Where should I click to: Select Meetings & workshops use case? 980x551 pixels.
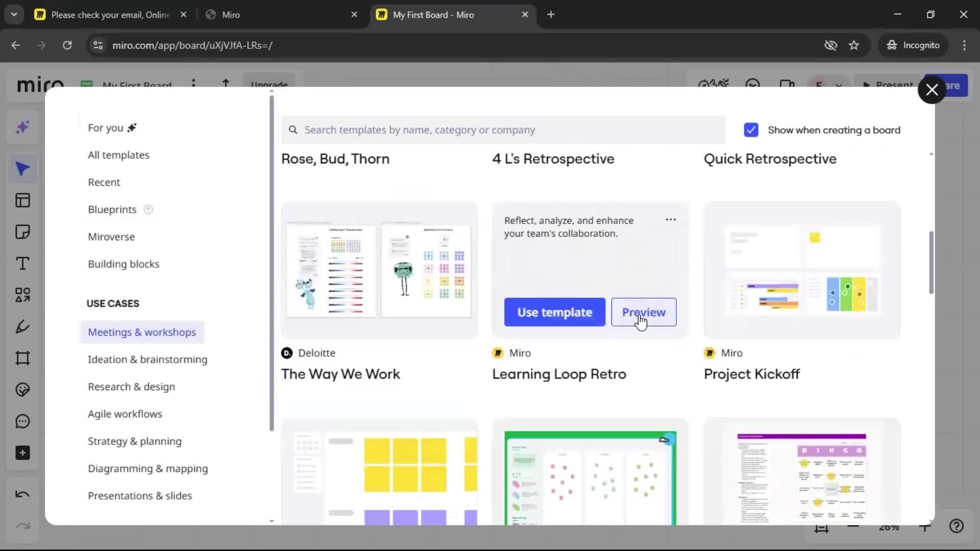pyautogui.click(x=142, y=333)
